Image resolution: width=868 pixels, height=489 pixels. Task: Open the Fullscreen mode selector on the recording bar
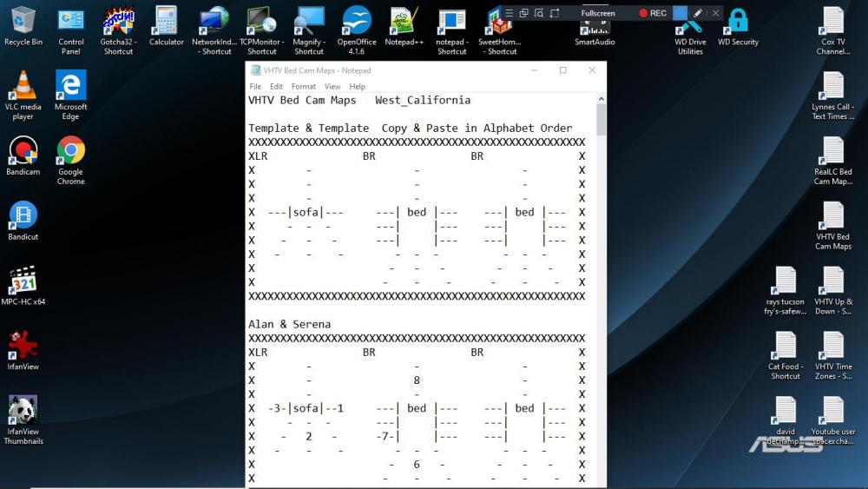click(x=599, y=13)
